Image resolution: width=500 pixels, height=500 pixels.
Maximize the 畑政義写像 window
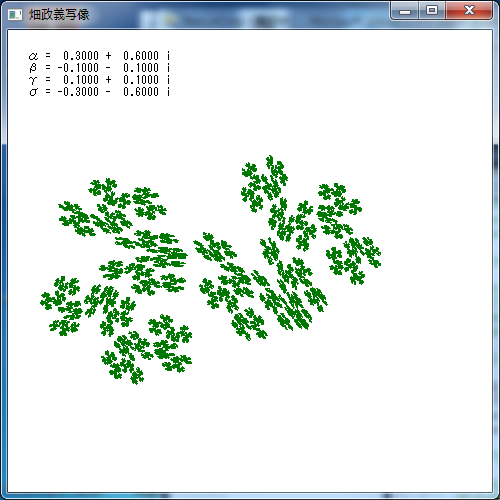point(432,11)
